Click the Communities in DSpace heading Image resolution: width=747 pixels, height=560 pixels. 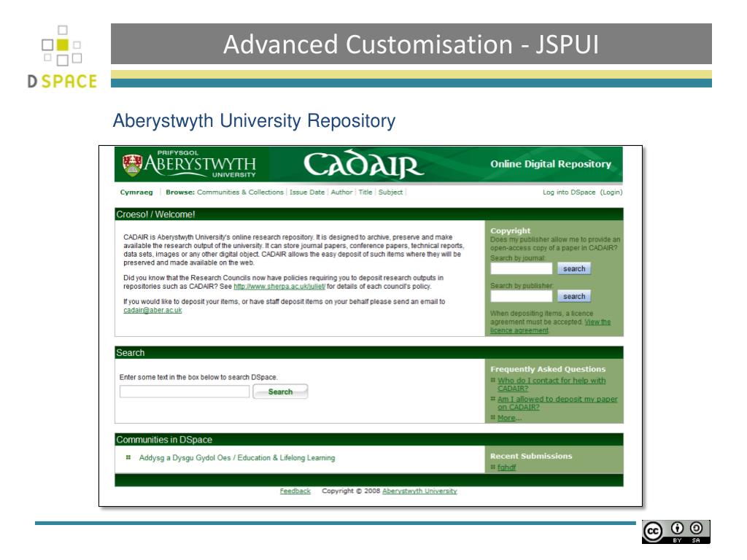point(164,440)
